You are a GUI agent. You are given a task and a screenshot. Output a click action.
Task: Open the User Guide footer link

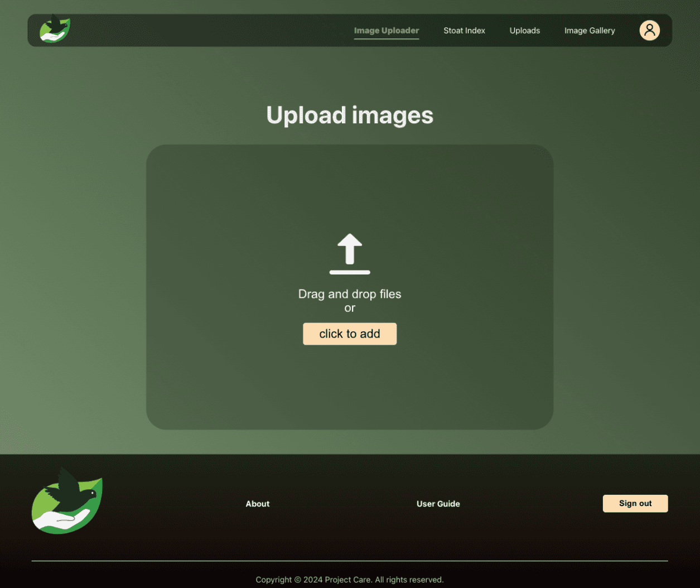[x=438, y=504]
